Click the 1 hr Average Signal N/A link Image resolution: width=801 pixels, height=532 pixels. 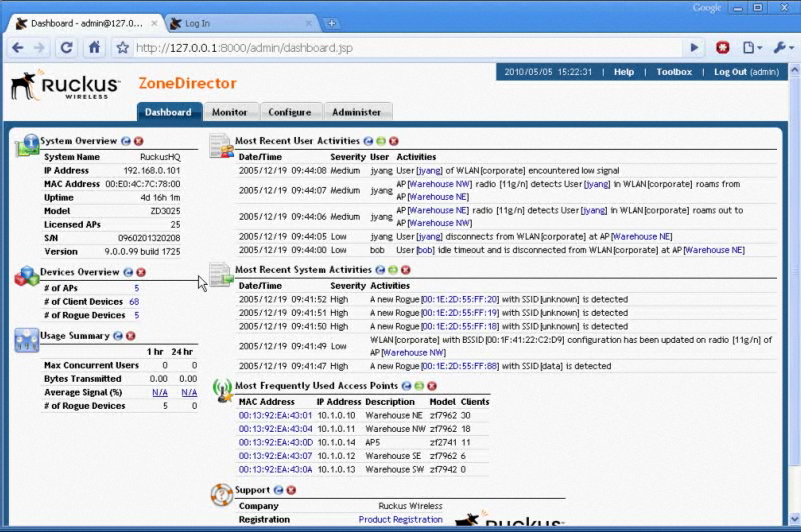pyautogui.click(x=160, y=392)
